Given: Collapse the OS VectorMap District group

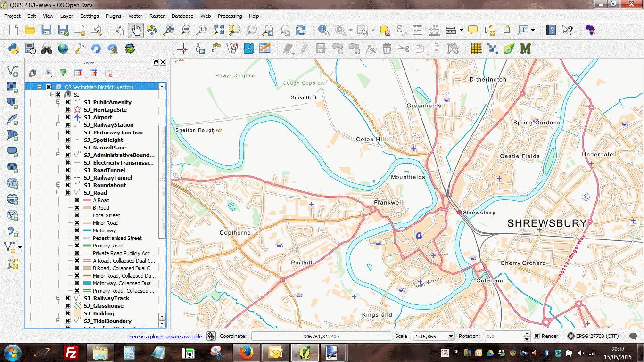Looking at the screenshot, I should 39,87.
